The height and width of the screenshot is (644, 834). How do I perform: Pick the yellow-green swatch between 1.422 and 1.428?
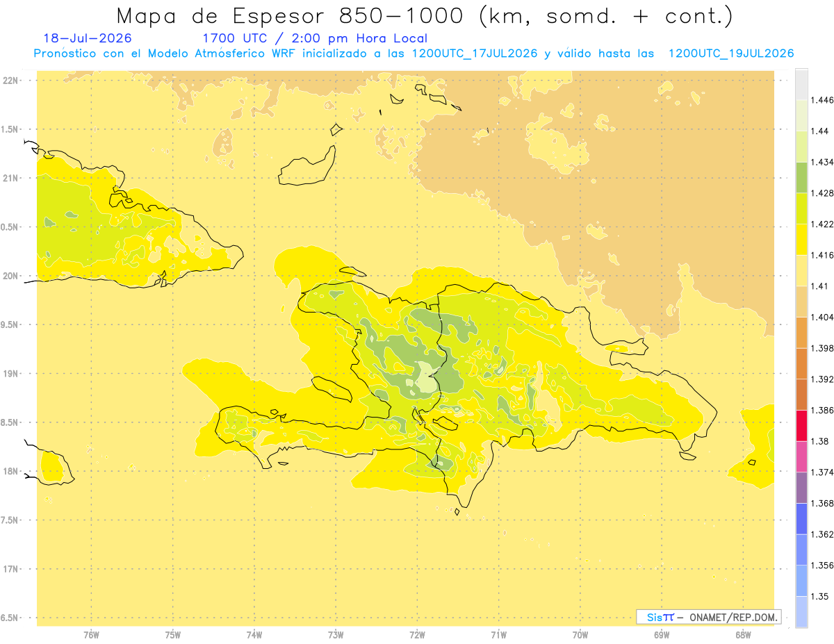pyautogui.click(x=801, y=208)
